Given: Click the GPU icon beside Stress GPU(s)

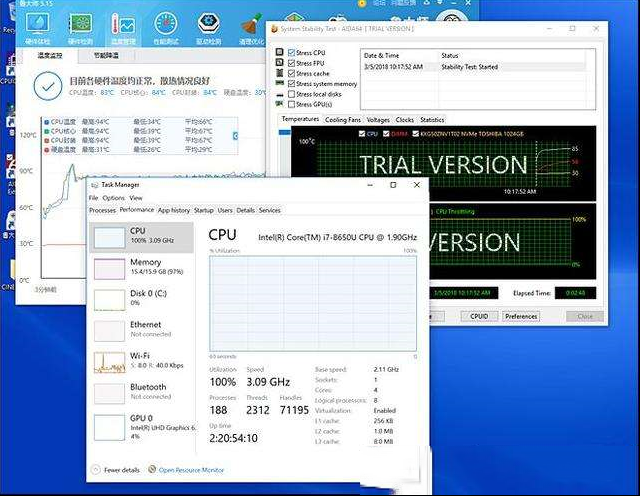Looking at the screenshot, I should [x=280, y=104].
